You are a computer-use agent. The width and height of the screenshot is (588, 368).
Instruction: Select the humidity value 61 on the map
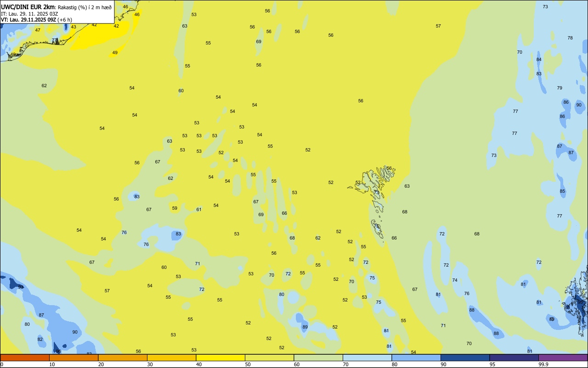[x=199, y=210]
